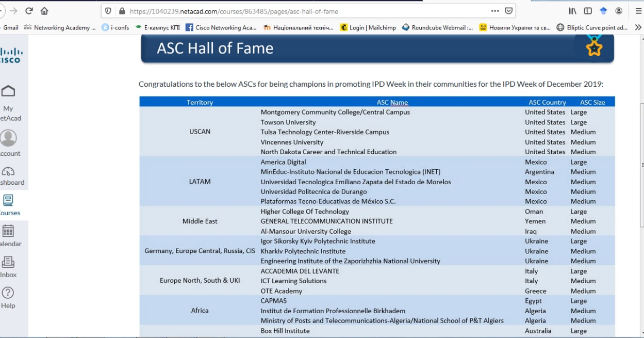Viewport: 644px width, 338px height.
Task: Select the Towson University entry
Action: [288, 122]
